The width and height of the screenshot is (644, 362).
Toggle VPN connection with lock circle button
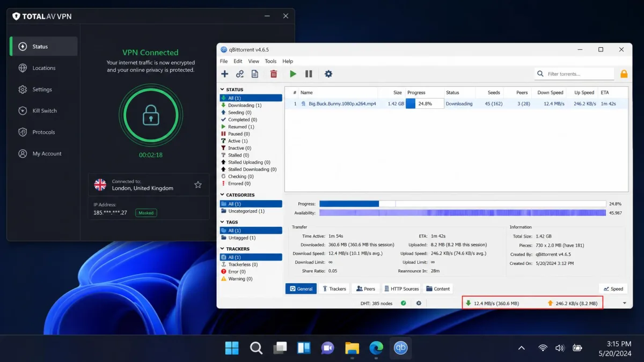pos(150,115)
